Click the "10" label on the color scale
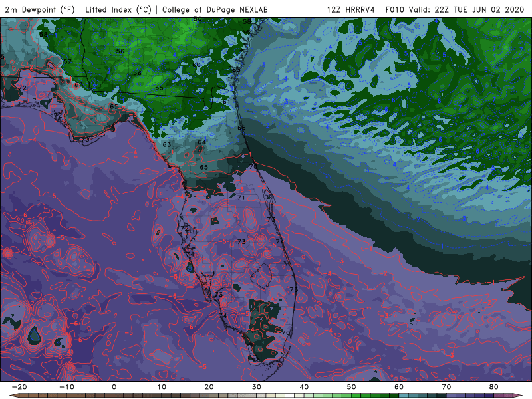Image resolution: width=532 pixels, height=399 pixels. tap(162, 387)
